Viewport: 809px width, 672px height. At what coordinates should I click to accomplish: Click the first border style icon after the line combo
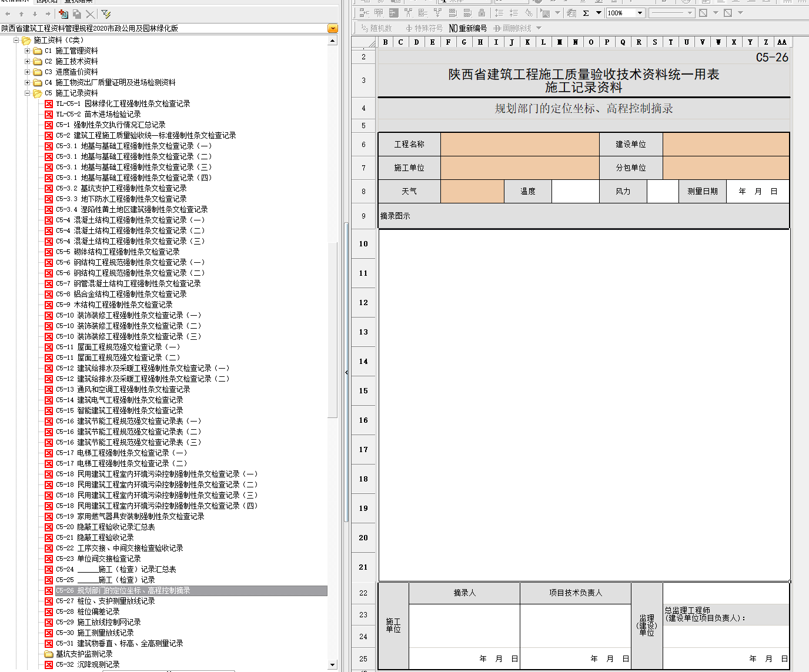pyautogui.click(x=703, y=13)
